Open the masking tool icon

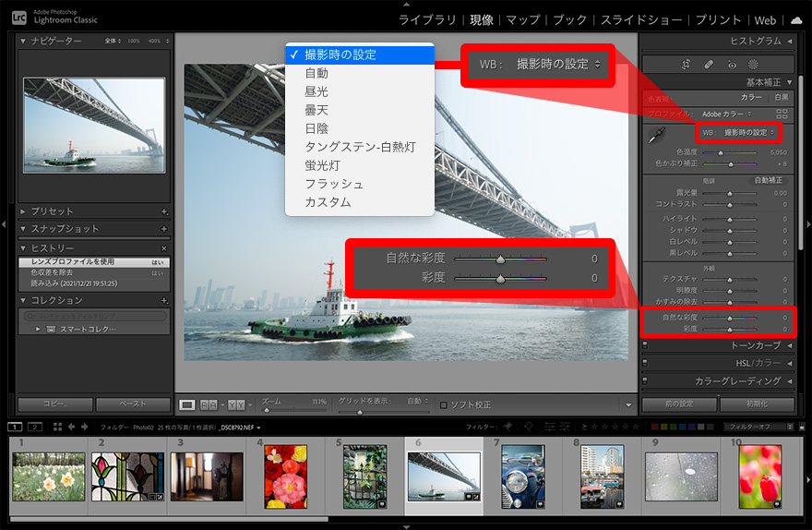tap(754, 65)
